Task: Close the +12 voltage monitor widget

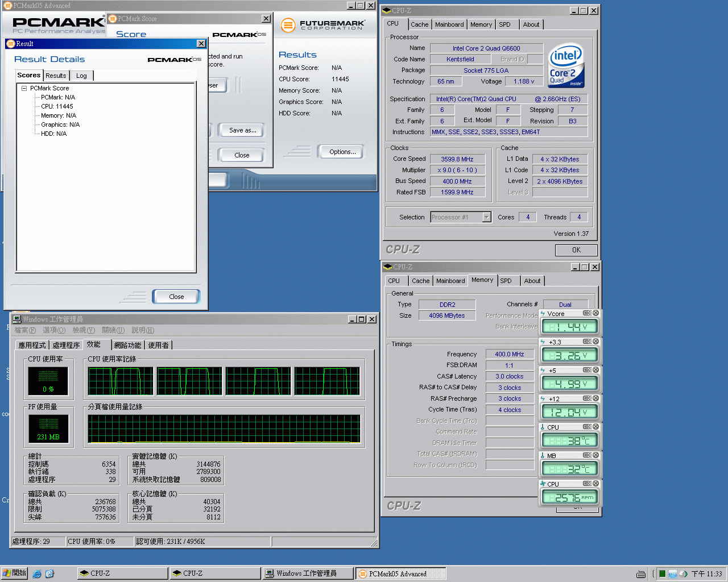Action: click(x=595, y=398)
